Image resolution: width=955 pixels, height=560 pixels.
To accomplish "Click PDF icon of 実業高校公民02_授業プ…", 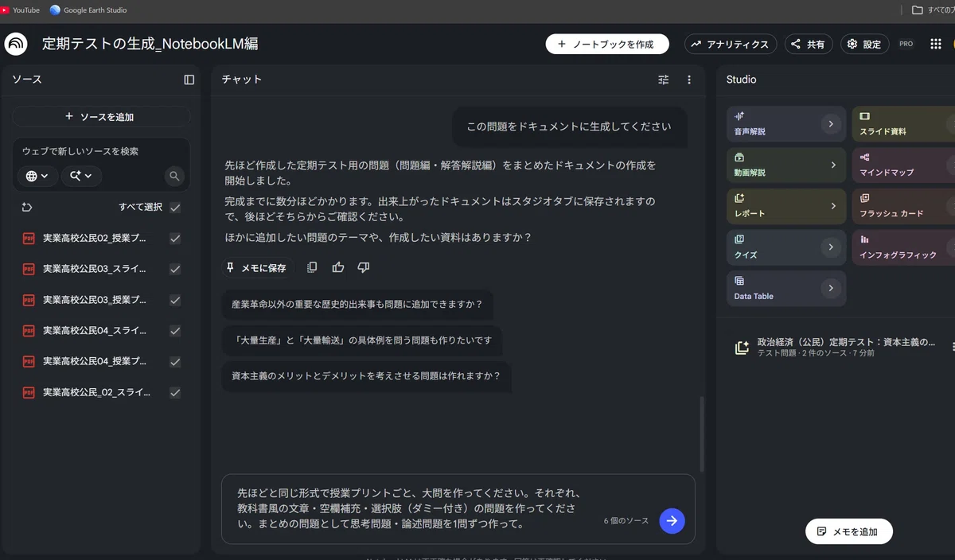I will tap(29, 238).
